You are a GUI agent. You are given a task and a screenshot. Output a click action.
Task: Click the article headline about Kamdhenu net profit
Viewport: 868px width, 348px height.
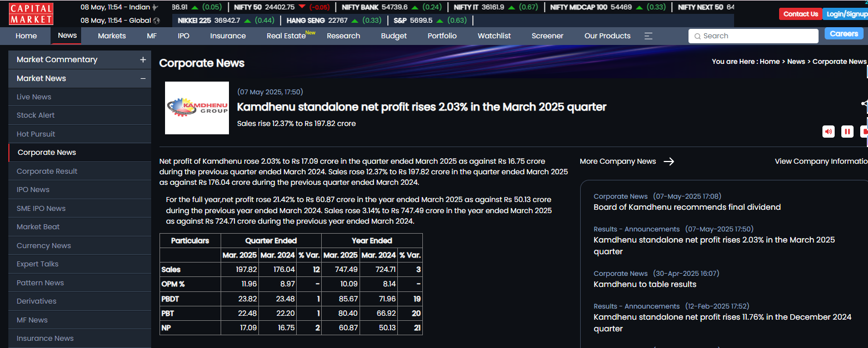click(422, 107)
